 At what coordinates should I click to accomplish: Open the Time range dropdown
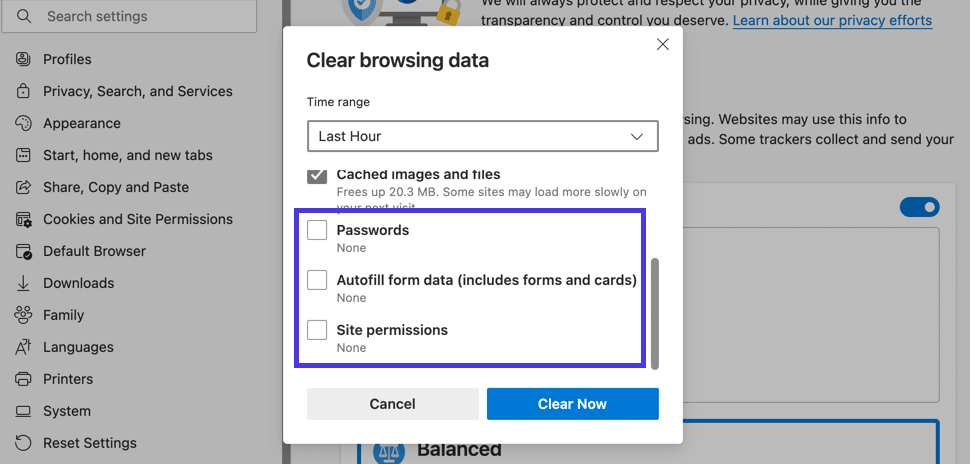482,136
